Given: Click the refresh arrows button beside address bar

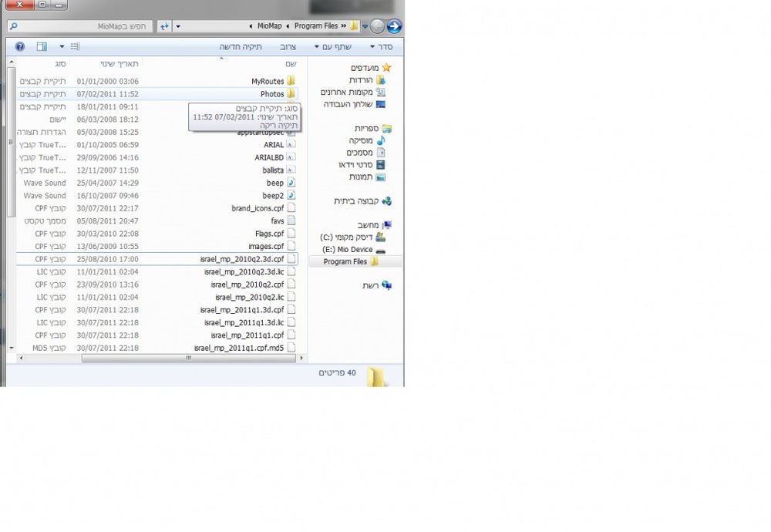Looking at the screenshot, I should pos(165,26).
